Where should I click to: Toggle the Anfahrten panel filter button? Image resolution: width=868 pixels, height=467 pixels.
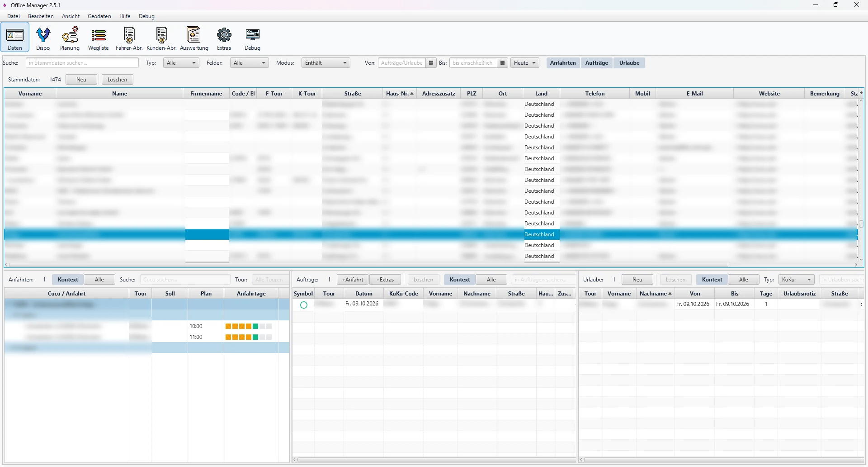[563, 63]
